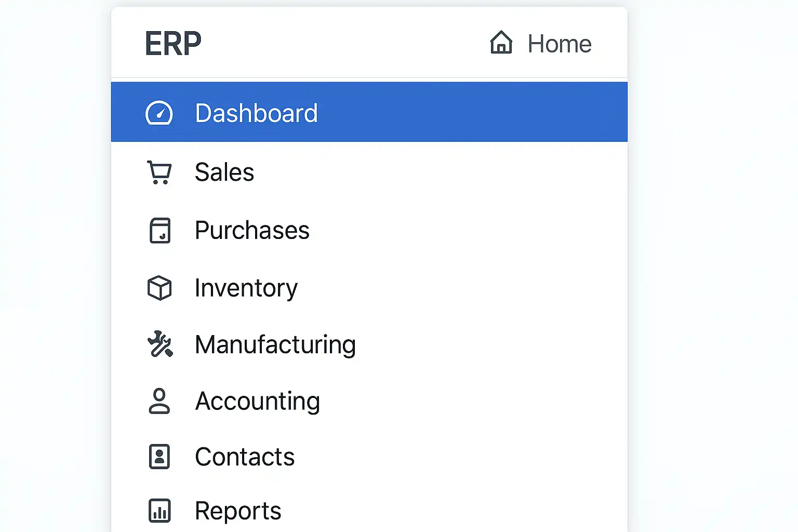Click blank space in the blue highlighted row
This screenshot has width=798, height=532.
coord(468,112)
